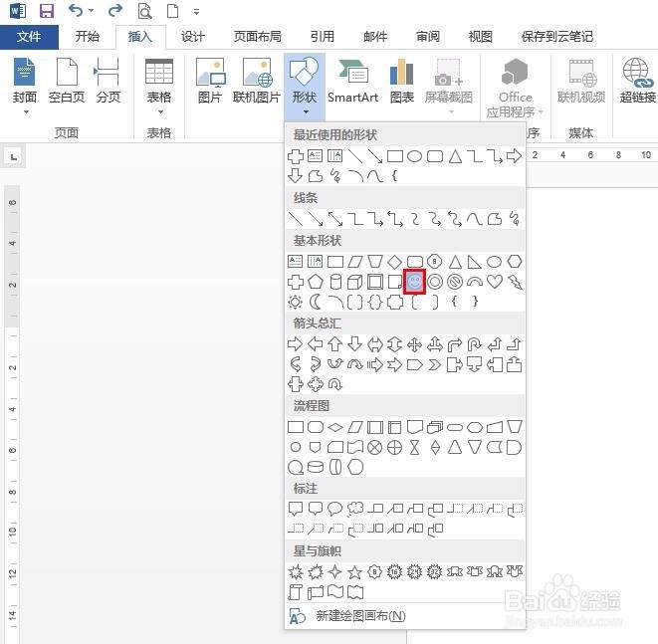Image resolution: width=658 pixels, height=644 pixels.
Task: Select the cylinder (can) shape
Action: (335, 282)
